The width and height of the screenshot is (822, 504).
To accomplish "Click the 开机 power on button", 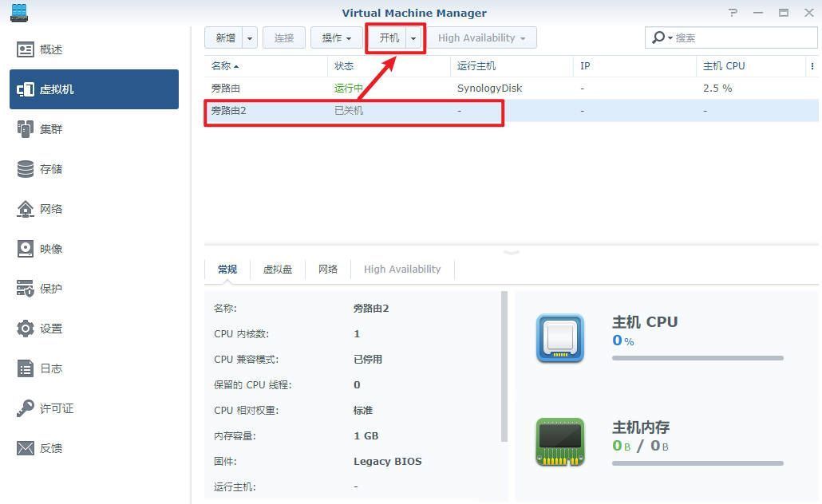I will click(389, 38).
